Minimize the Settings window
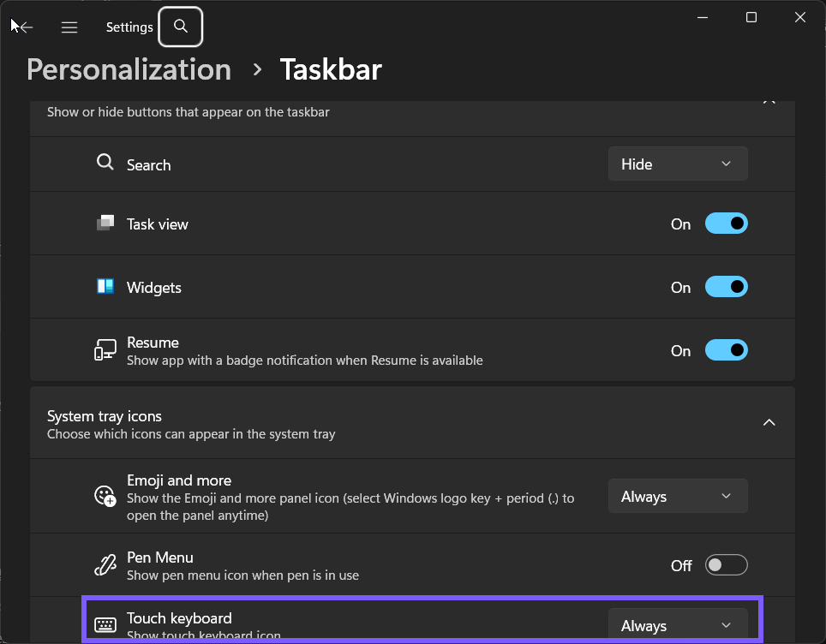826x644 pixels. tap(703, 17)
